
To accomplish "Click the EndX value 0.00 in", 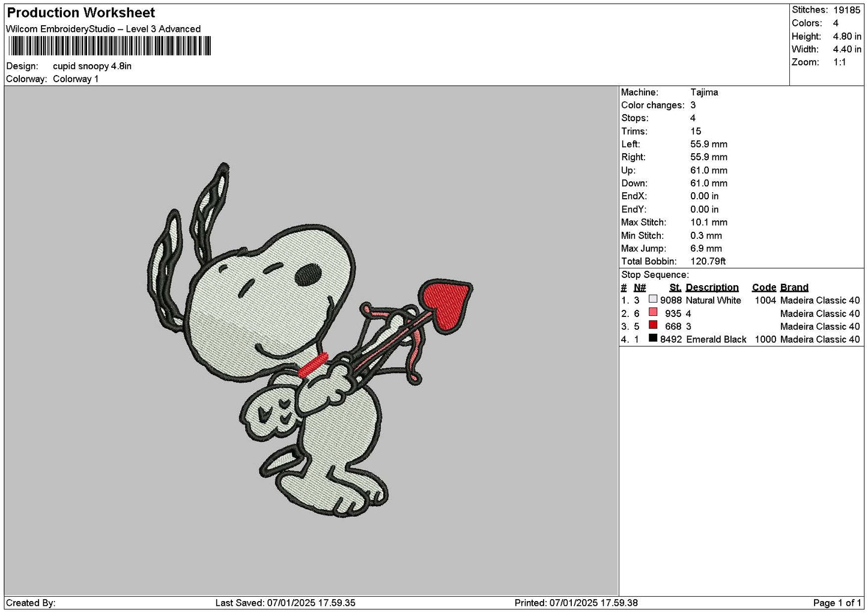I will (x=704, y=196).
